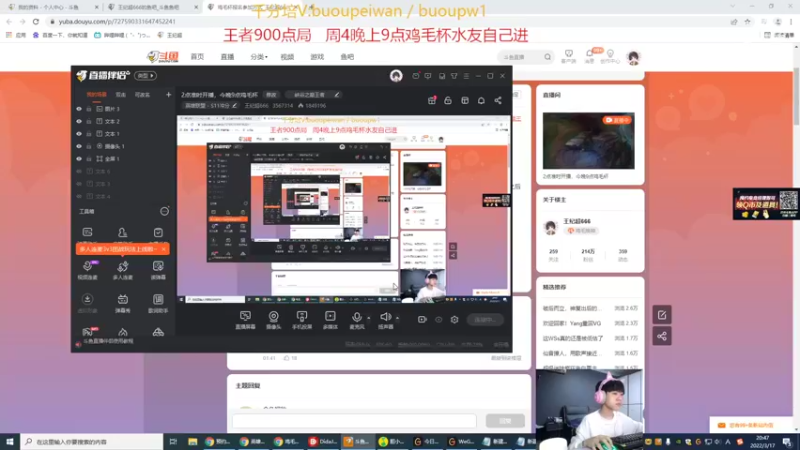Open the live room thumbnail in sidebar

coord(589,141)
